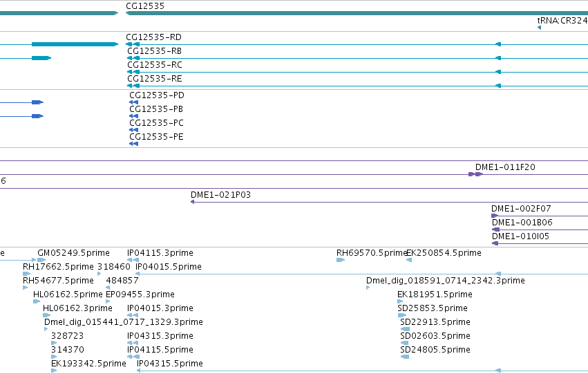Image resolution: width=588 pixels, height=374 pixels.
Task: Select the DME1-011F20 clone label
Action: tap(505, 167)
